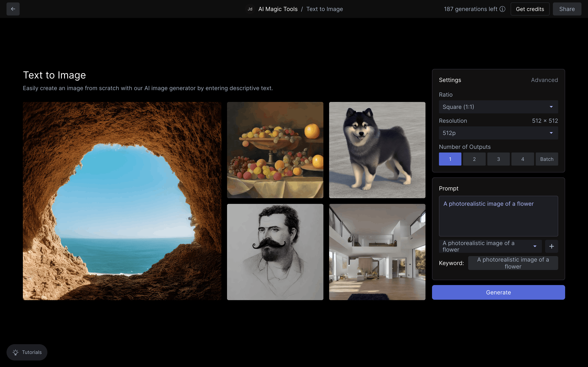The width and height of the screenshot is (588, 367).
Task: Choose 3 as number of outputs
Action: click(498, 159)
